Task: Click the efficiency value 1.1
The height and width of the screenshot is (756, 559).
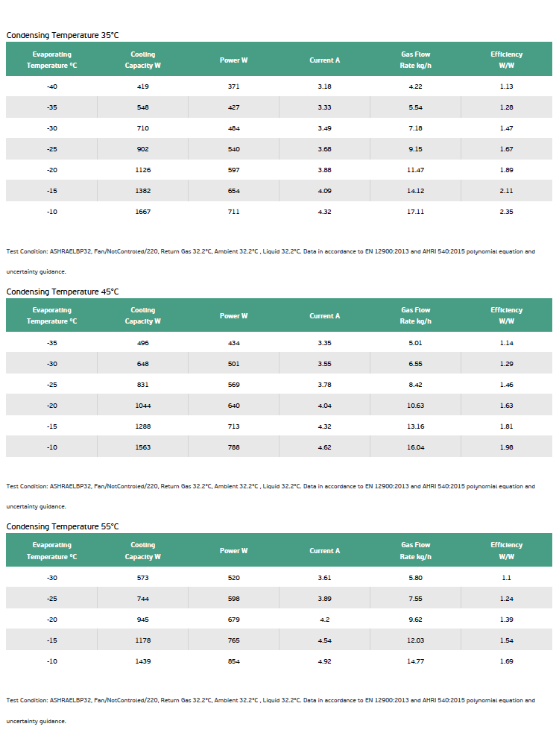Action: click(507, 578)
